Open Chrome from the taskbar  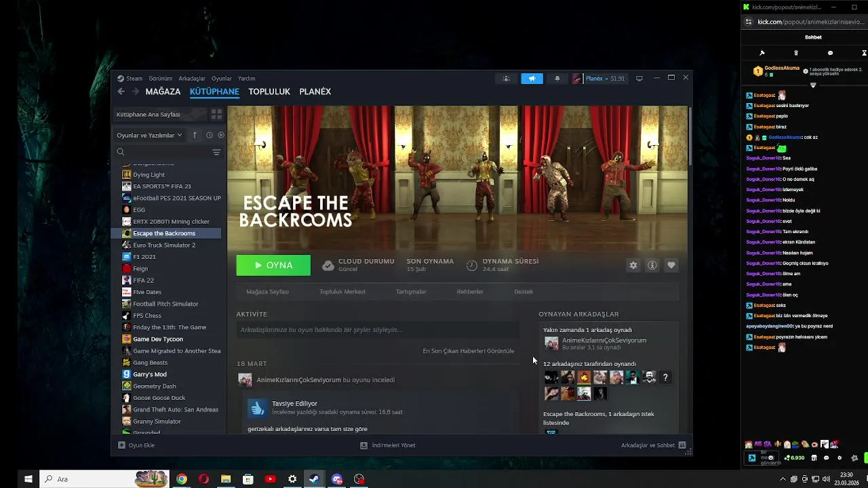pos(182,479)
